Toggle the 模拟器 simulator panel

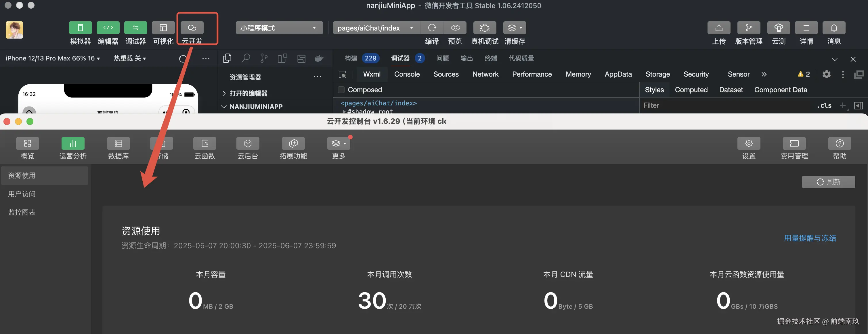click(80, 28)
